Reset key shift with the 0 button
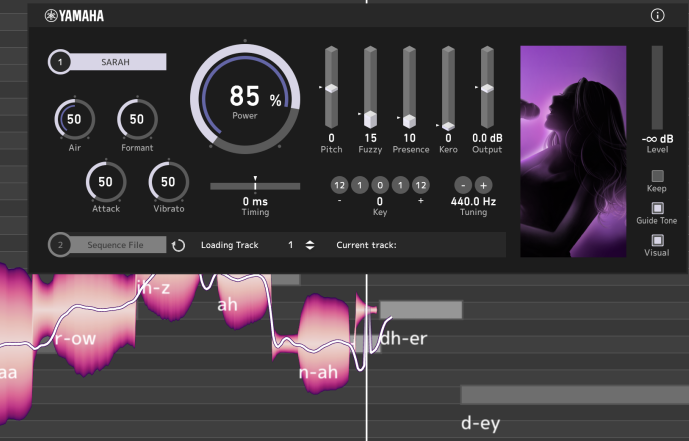 [379, 185]
